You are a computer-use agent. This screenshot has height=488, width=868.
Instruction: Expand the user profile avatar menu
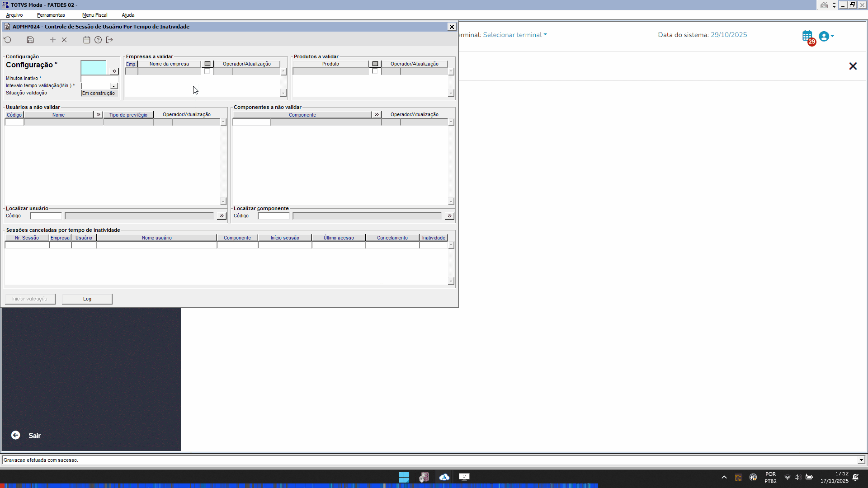(x=826, y=36)
